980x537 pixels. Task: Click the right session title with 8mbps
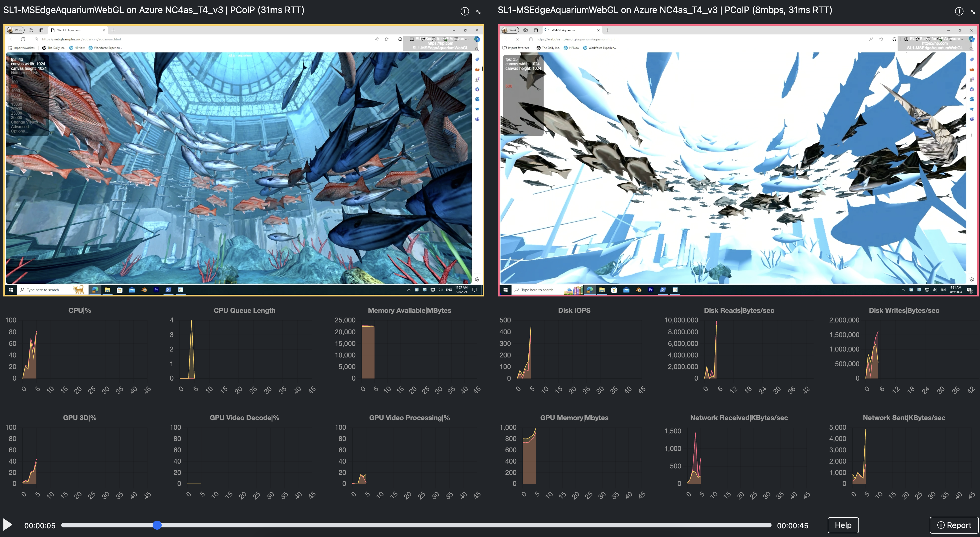665,10
